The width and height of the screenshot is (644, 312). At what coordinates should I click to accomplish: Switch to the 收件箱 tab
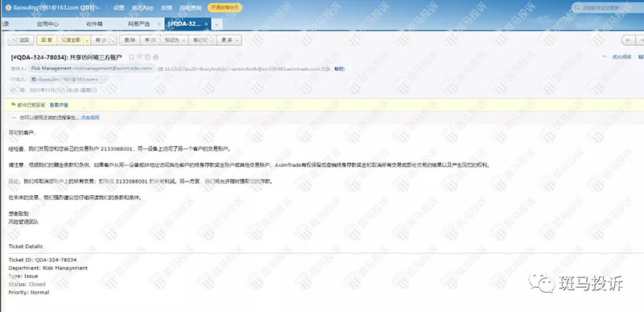pyautogui.click(x=94, y=24)
